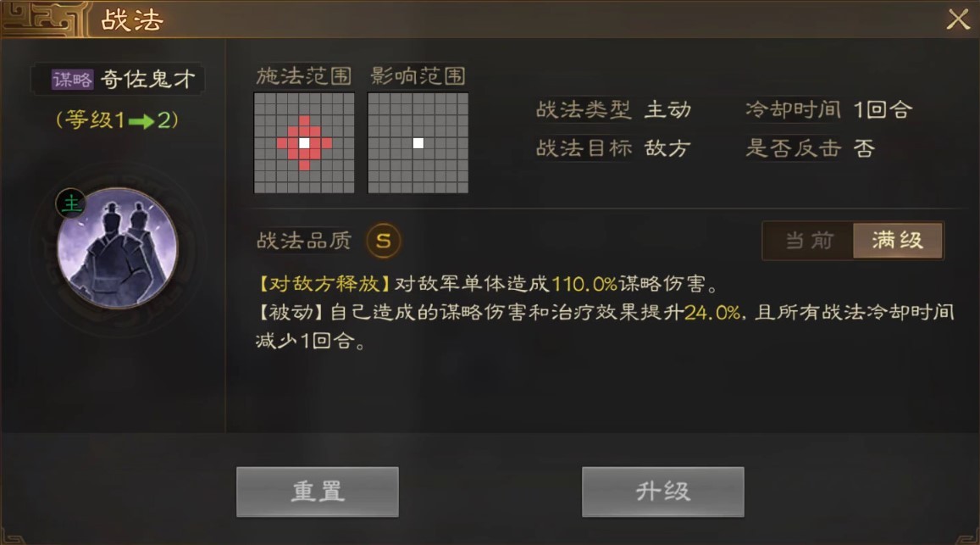This screenshot has width=980, height=545.
Task: Click the 冷却时间 1回合 value
Action: [x=883, y=110]
